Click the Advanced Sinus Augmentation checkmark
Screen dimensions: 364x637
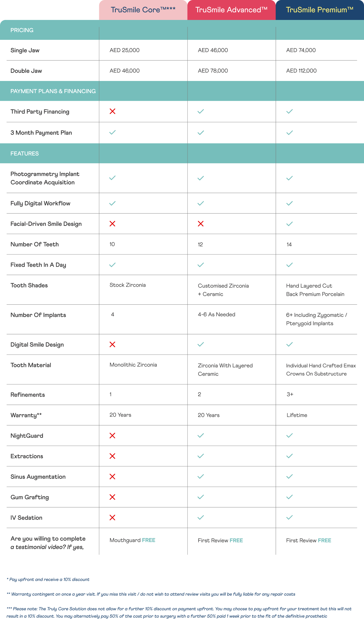tap(201, 476)
